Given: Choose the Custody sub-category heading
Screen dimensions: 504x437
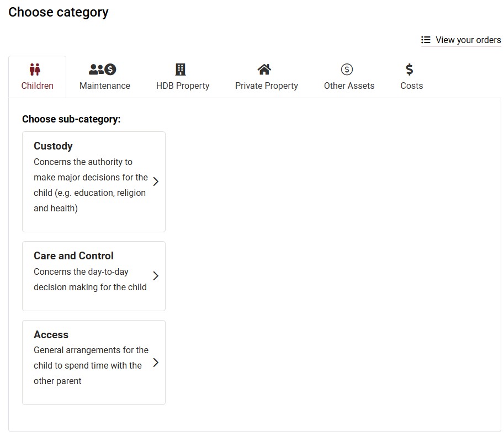Looking at the screenshot, I should coord(53,146).
